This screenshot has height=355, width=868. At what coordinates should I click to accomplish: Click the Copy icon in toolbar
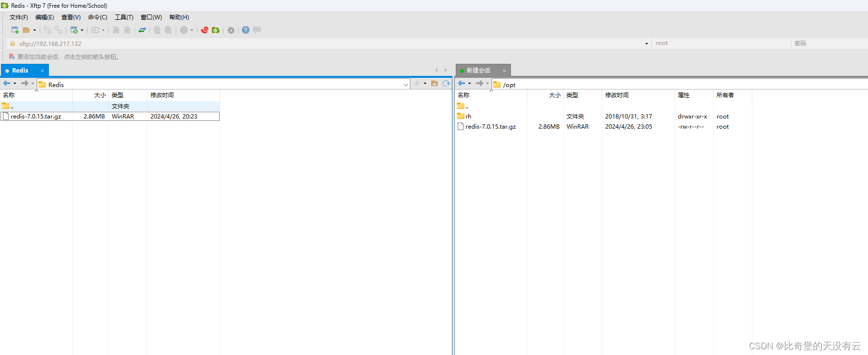pyautogui.click(x=157, y=30)
